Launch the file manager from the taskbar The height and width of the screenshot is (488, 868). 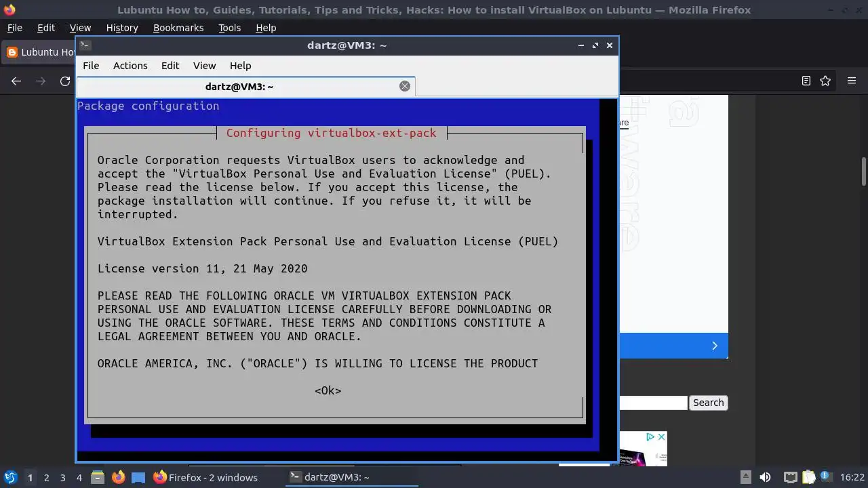[x=98, y=477]
